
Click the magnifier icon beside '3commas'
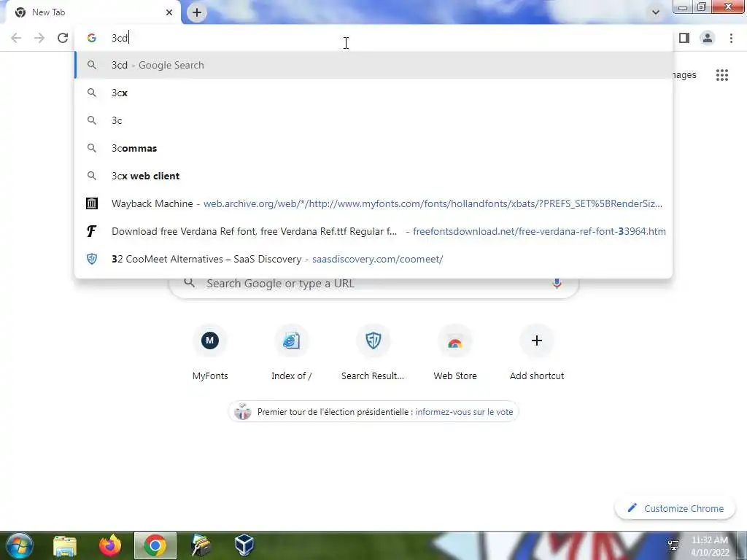tap(91, 148)
